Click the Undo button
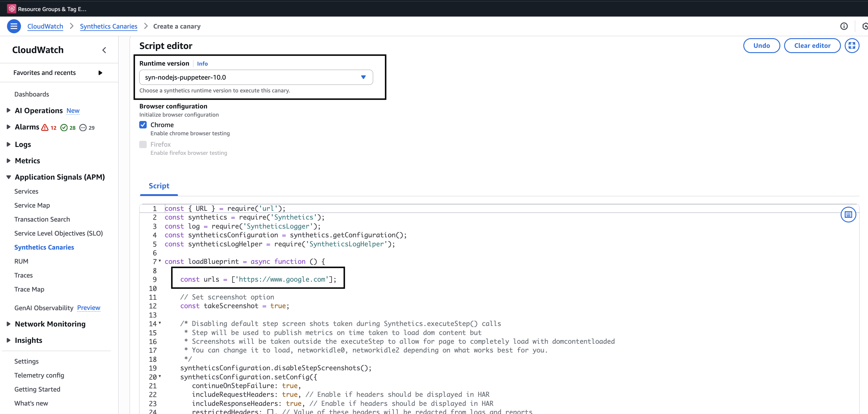Screen dimensions: 868x414 761,45
